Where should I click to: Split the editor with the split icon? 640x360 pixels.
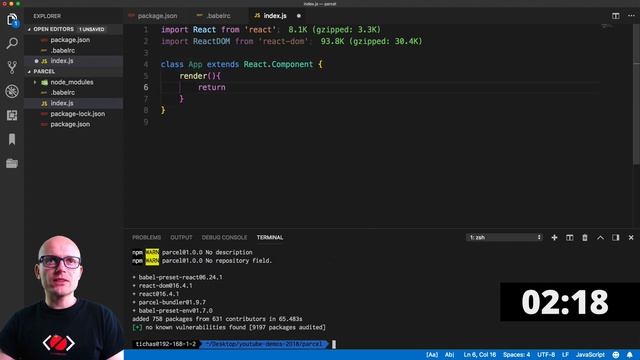tap(615, 16)
